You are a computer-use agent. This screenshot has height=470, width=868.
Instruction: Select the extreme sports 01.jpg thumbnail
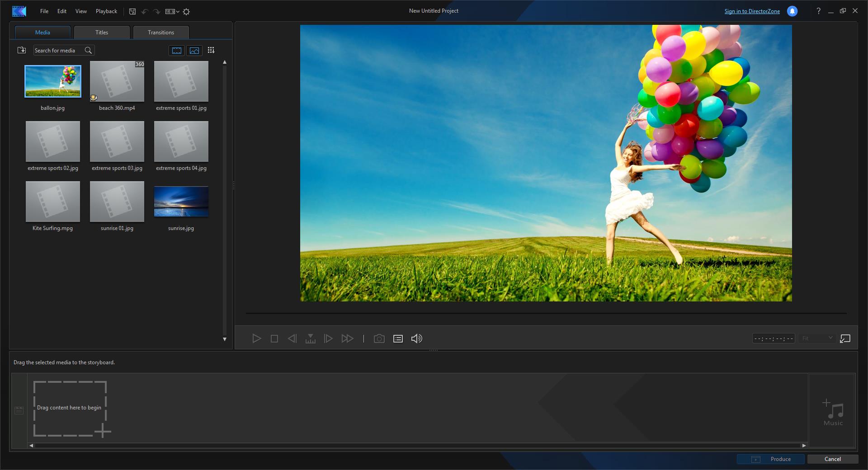pyautogui.click(x=181, y=81)
